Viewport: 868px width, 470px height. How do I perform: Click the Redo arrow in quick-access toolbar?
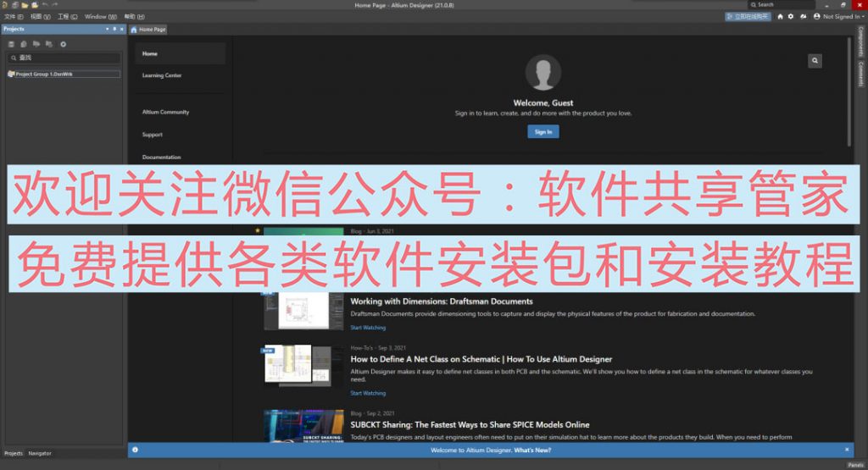[x=54, y=5]
